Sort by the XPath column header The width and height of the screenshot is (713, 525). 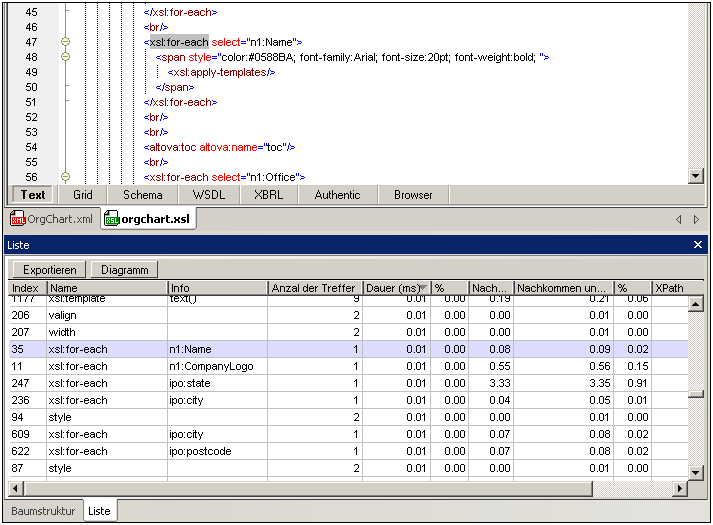670,288
